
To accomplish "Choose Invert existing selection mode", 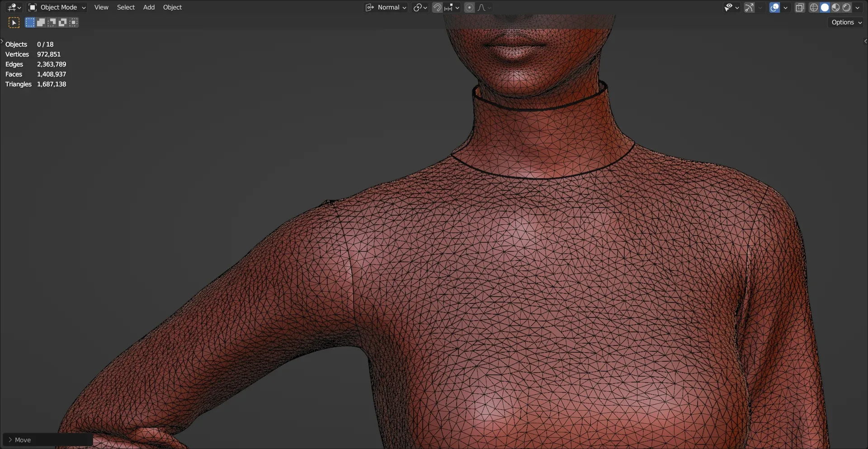I will coord(62,23).
